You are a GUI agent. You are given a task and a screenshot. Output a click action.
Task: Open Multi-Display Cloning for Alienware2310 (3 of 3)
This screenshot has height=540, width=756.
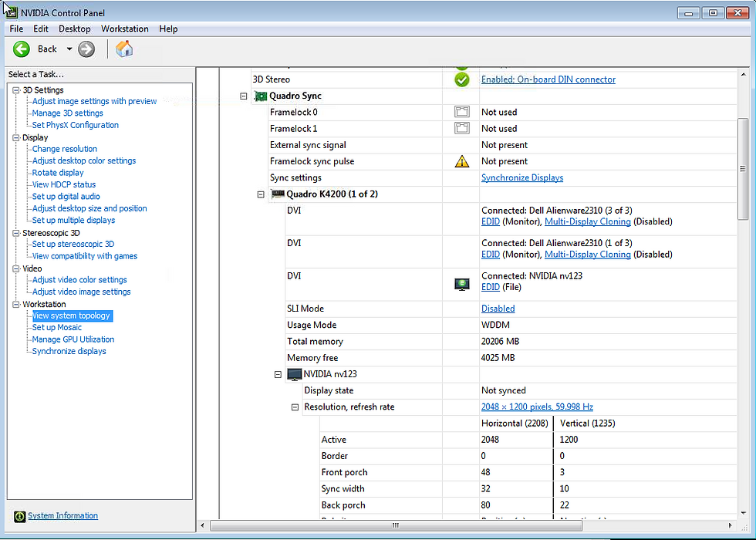click(x=588, y=222)
